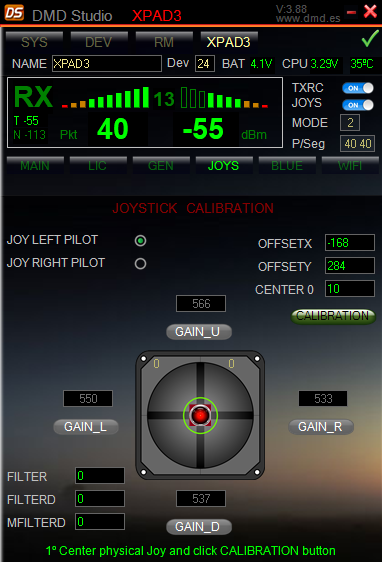
Task: Open the BLUE sub-tab
Action: click(287, 165)
